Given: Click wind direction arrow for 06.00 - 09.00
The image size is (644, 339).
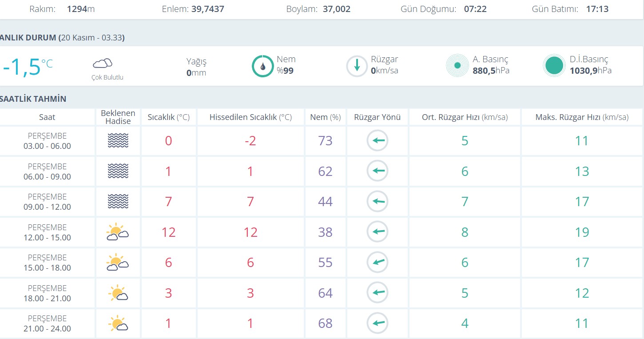Looking at the screenshot, I should [x=378, y=171].
